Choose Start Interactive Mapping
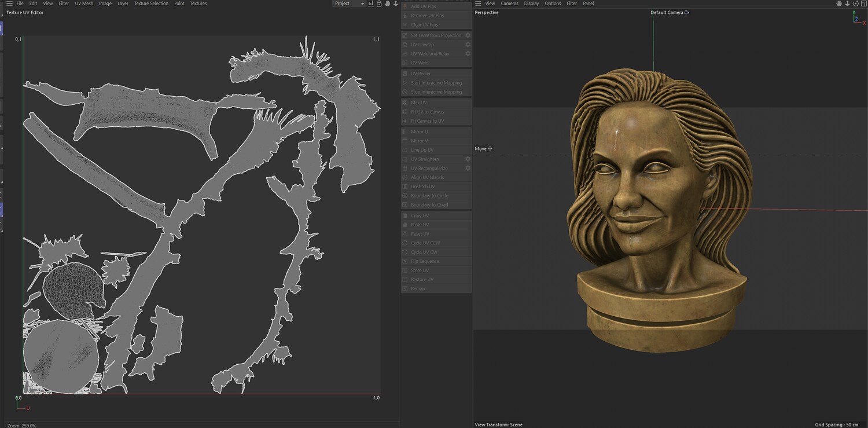This screenshot has height=428, width=868. 436,83
